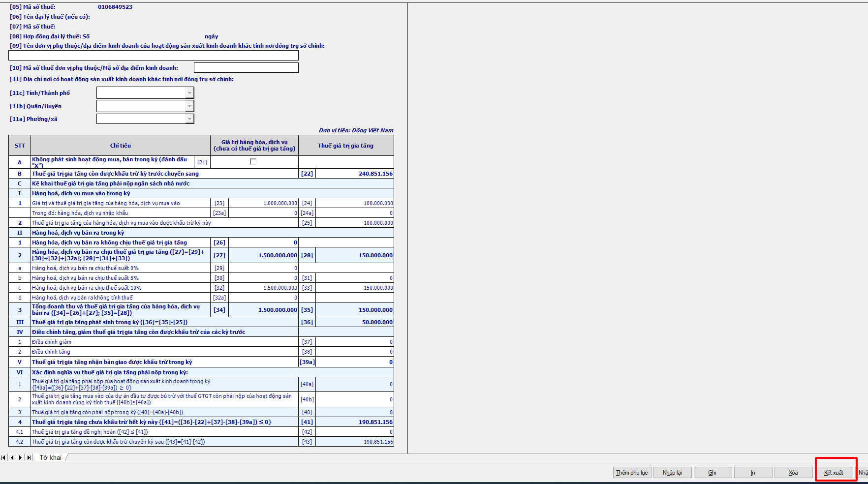868x484 pixels.
Task: Click value of indicator [43]
Action: [355, 442]
